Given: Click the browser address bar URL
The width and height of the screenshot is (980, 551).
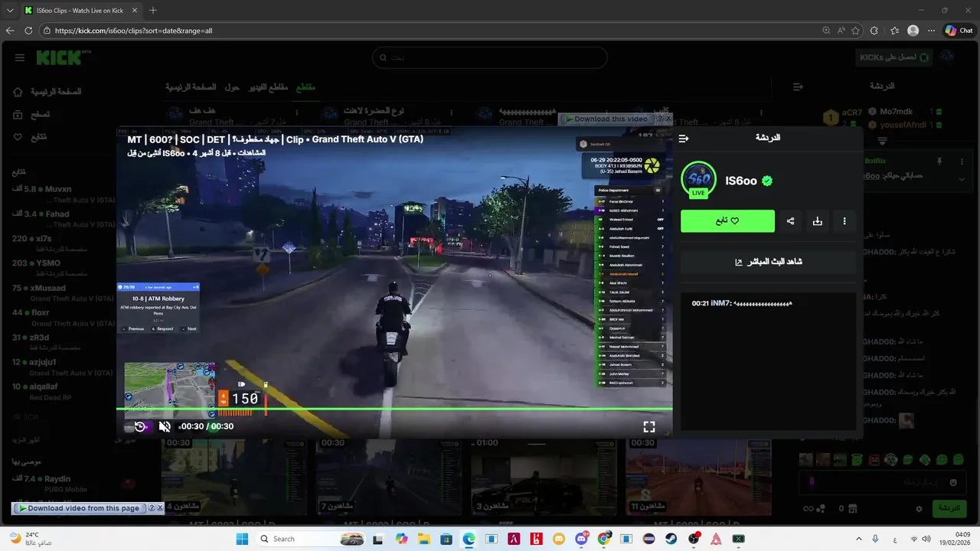Looking at the screenshot, I should point(134,31).
